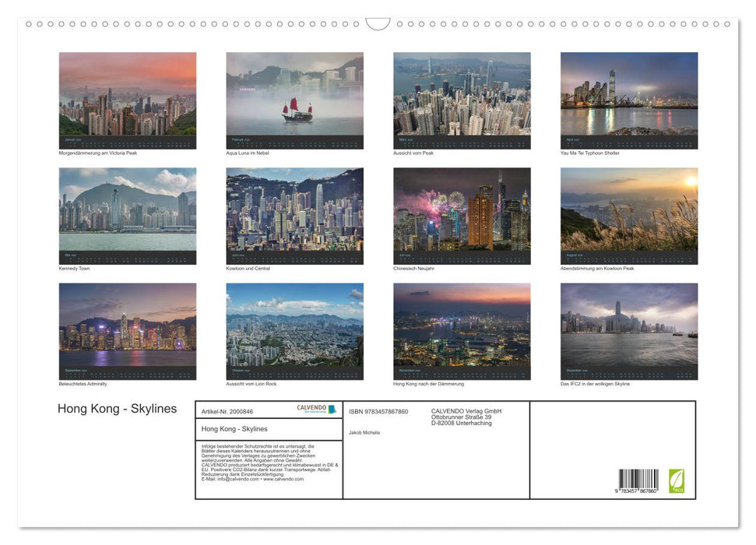Screen dimensions: 756x545
Task: Click the info@calvendo.com email address
Action: [237, 478]
